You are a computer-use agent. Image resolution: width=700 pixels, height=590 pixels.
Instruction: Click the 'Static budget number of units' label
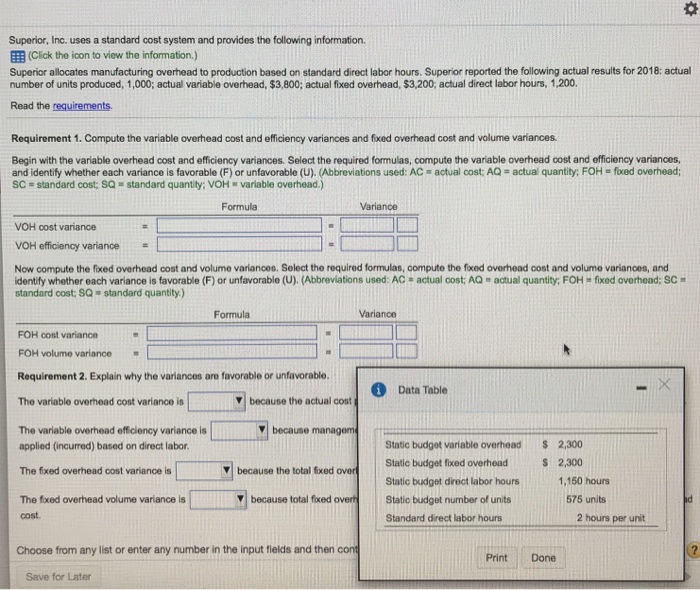coord(448,499)
